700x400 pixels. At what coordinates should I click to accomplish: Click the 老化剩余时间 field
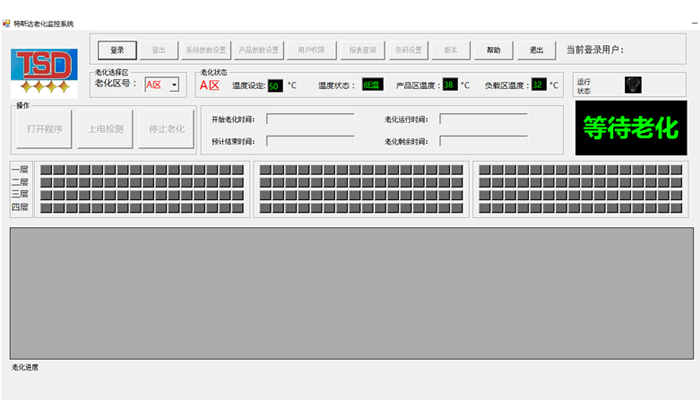click(x=483, y=141)
